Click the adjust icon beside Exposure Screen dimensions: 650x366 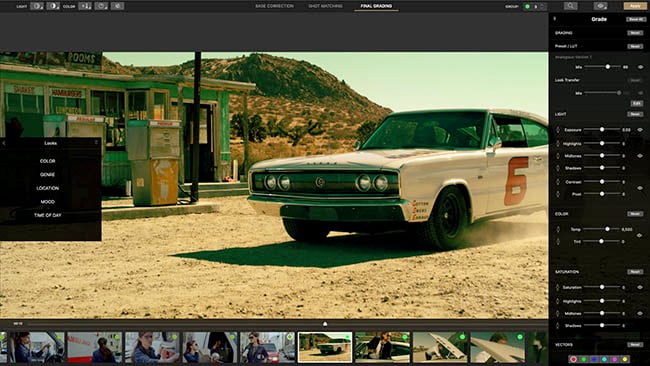[x=558, y=130]
